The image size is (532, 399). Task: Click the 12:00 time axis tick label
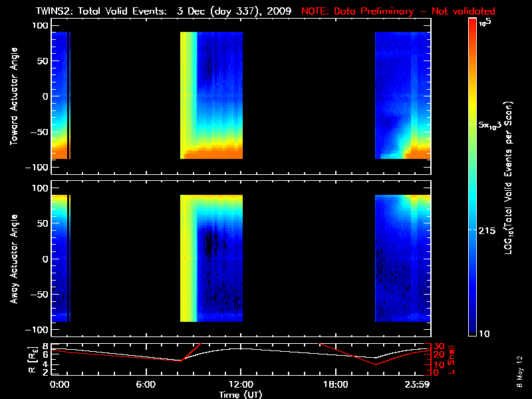coord(241,385)
